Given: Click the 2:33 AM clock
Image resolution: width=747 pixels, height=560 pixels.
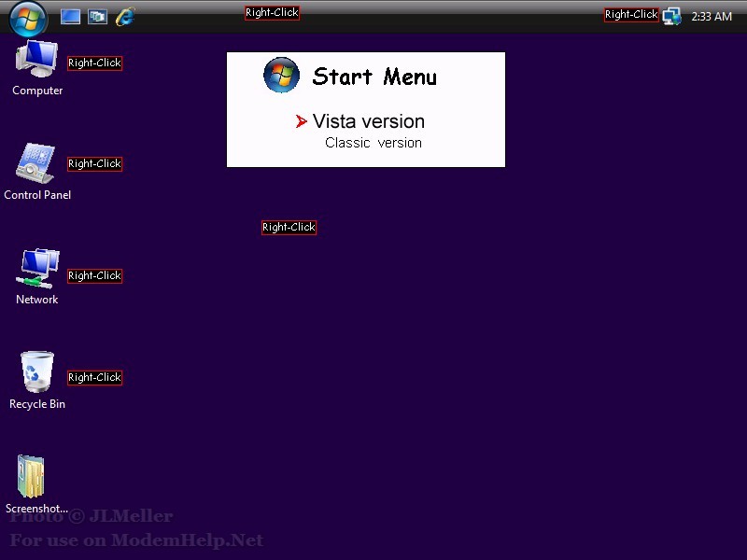Looking at the screenshot, I should coord(712,17).
